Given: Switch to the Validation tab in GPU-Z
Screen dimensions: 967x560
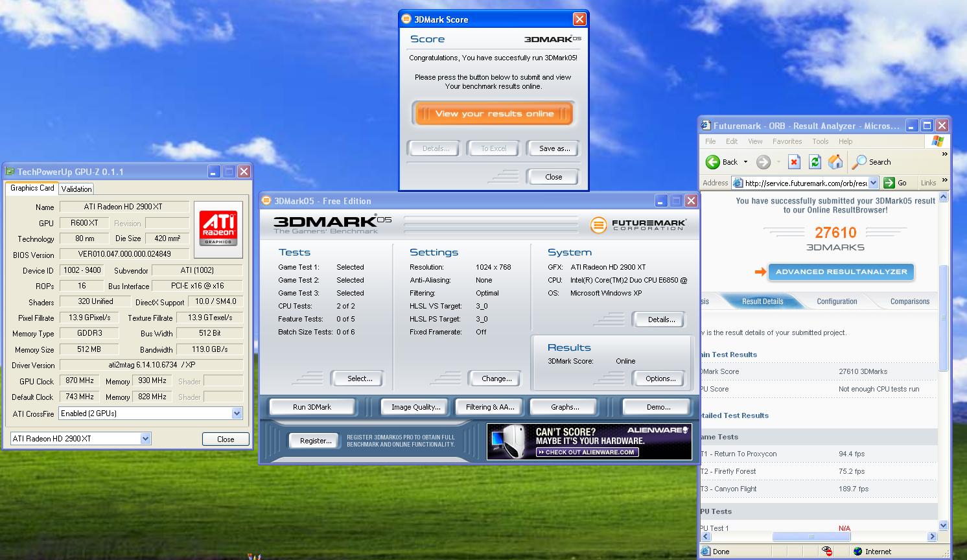Looking at the screenshot, I should [x=76, y=189].
